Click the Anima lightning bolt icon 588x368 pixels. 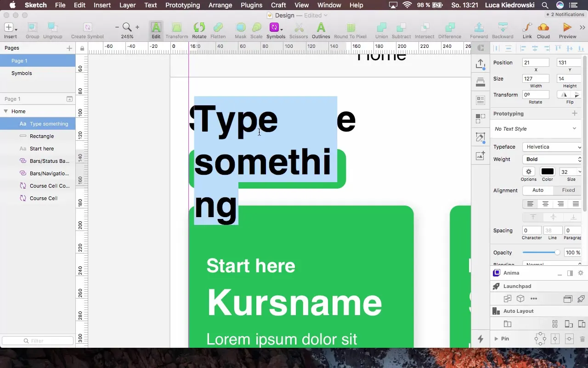click(481, 339)
